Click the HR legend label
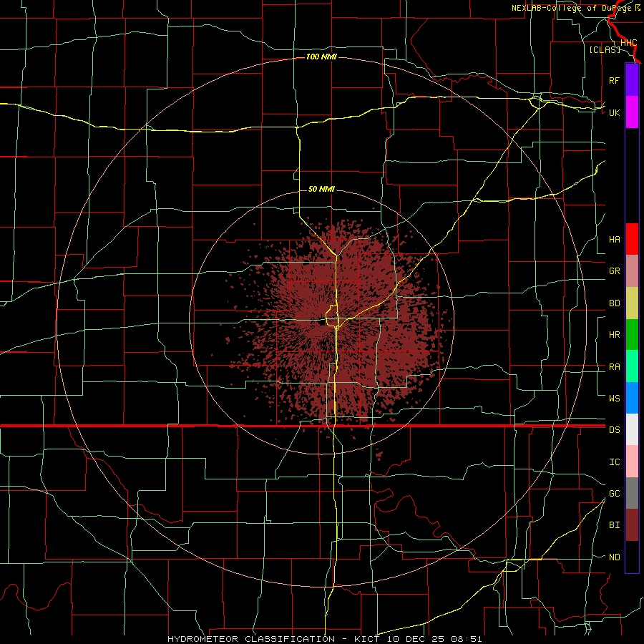 tap(615, 335)
